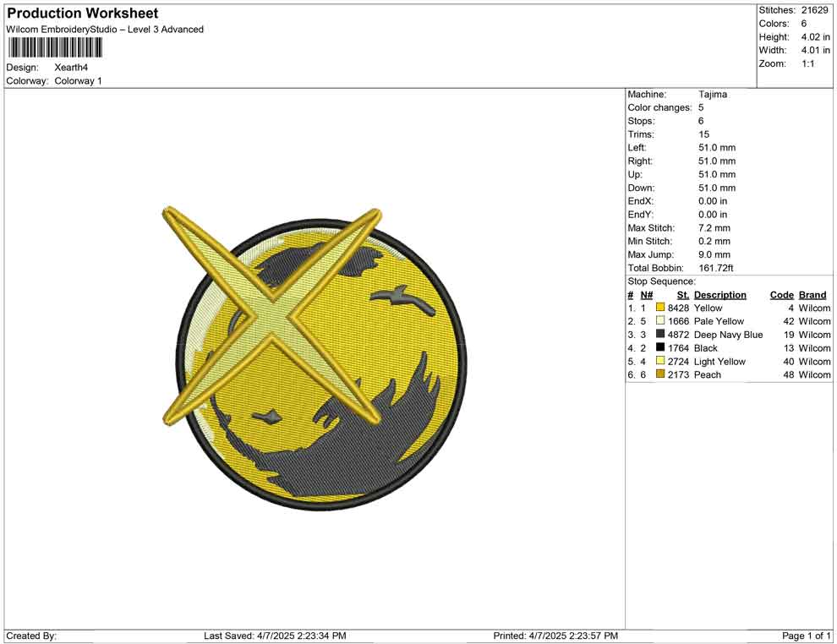The height and width of the screenshot is (644, 837).
Task: Click the Black thread color swatch
Action: point(660,347)
